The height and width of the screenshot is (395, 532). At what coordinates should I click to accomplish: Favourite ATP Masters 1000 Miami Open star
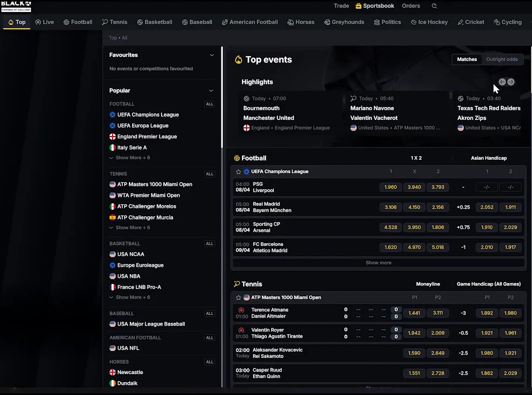pos(238,297)
